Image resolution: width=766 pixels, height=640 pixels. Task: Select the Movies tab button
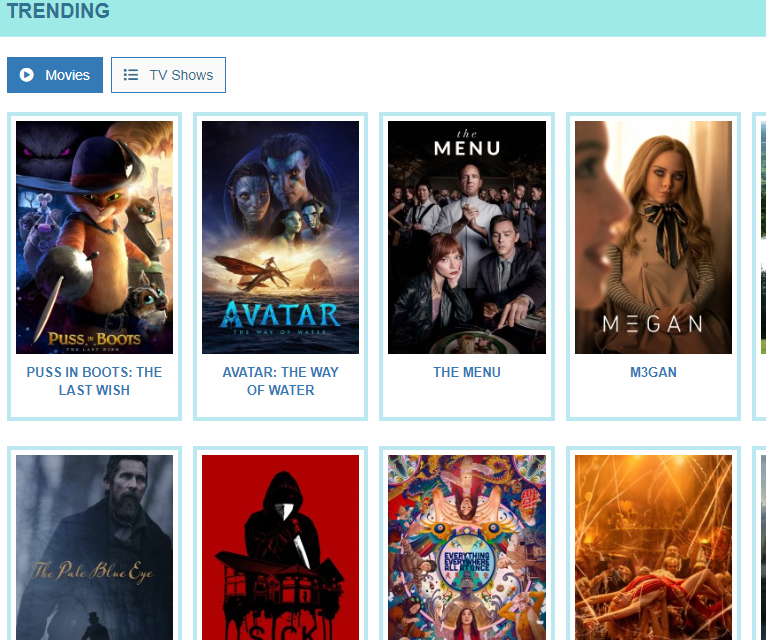point(55,75)
